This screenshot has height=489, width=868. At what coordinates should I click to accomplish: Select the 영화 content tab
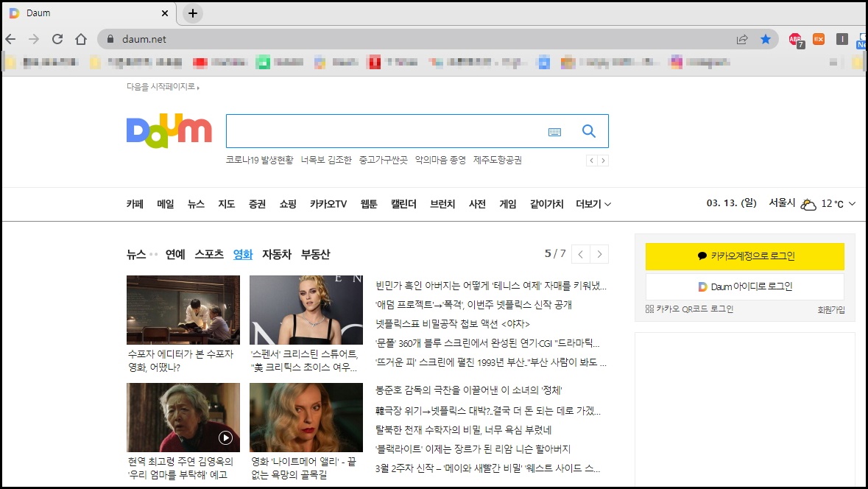[243, 254]
